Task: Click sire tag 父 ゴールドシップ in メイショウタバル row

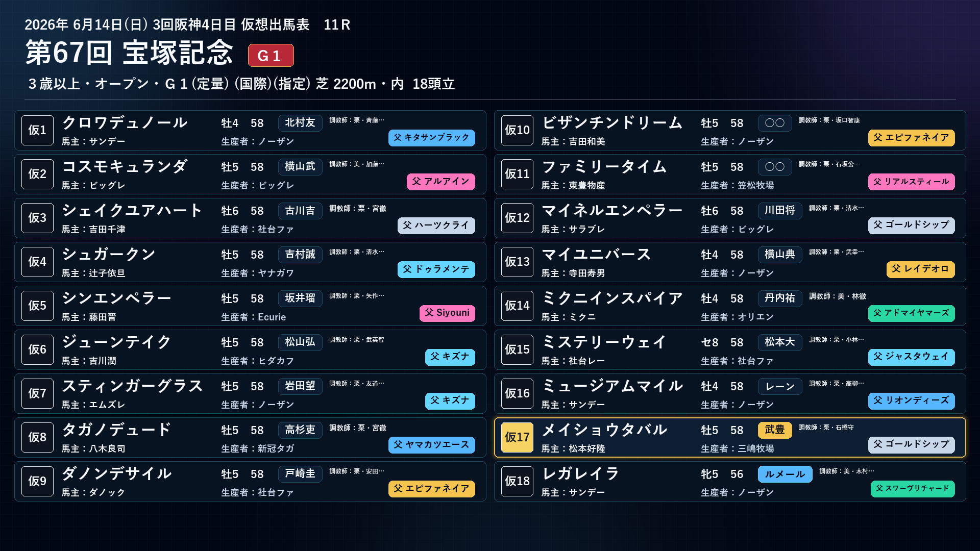Action: [x=911, y=445]
